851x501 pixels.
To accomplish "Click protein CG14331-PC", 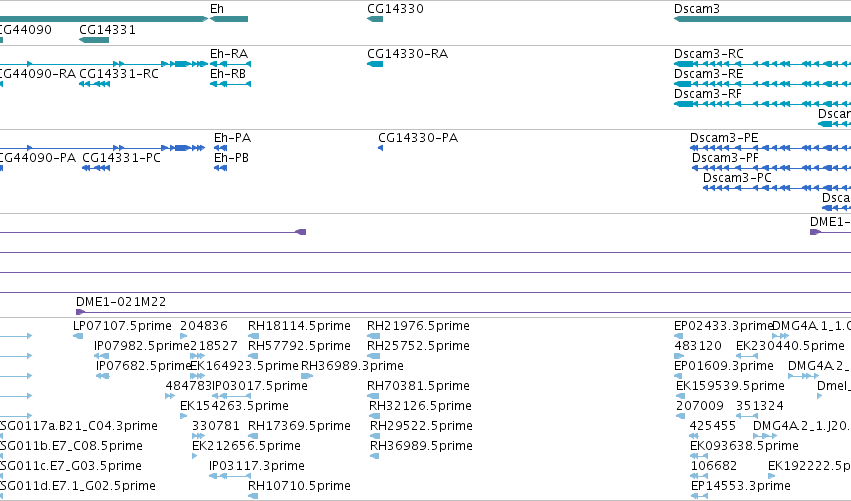I will pos(96,168).
